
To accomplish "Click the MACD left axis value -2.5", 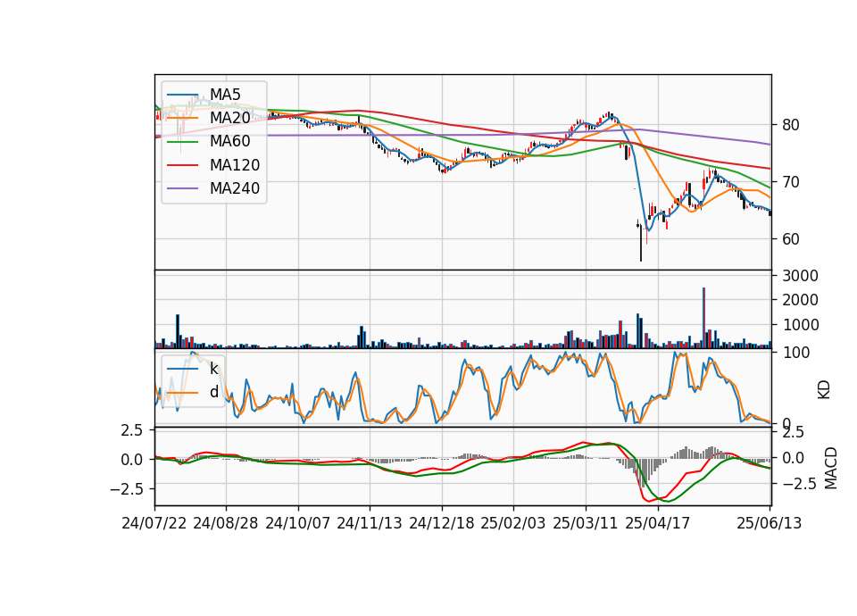I will pos(126,488).
